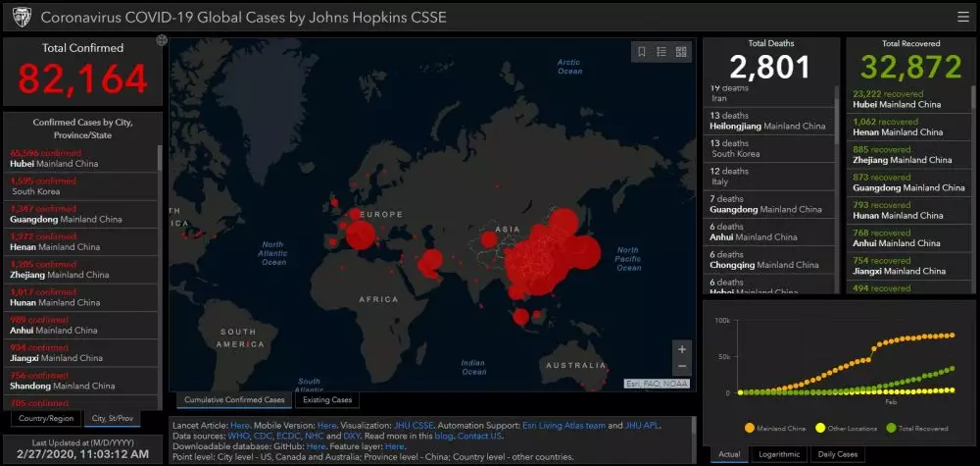
Task: Switch to Cumulative Confirmed Cases map tab
Action: tap(234, 399)
